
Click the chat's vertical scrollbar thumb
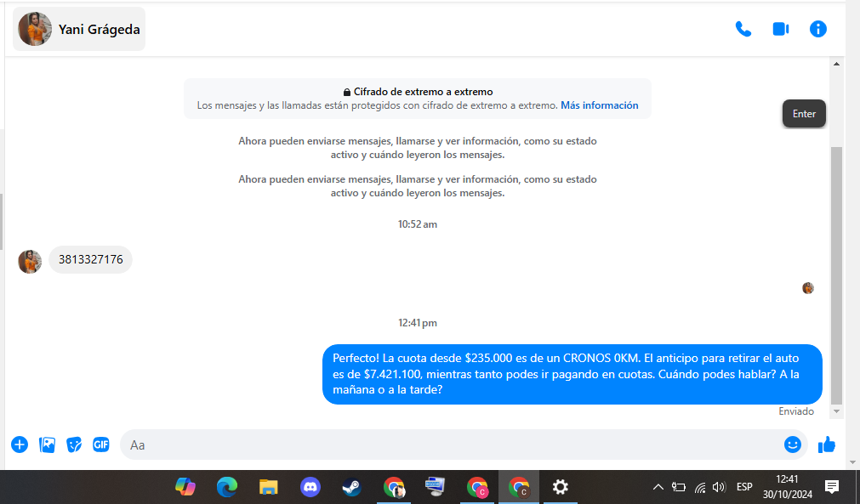click(x=836, y=272)
